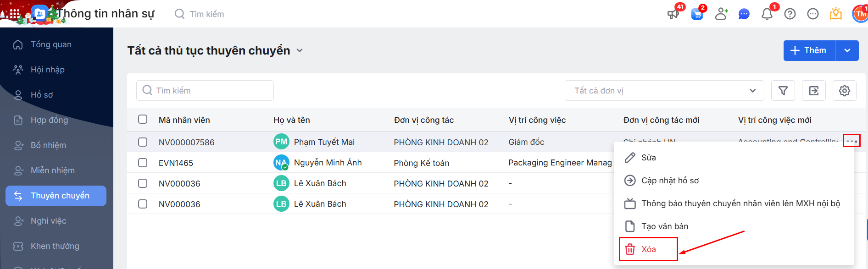This screenshot has width=868, height=269.
Task: Choose 'Xóa' from the context menu
Action: pos(648,249)
